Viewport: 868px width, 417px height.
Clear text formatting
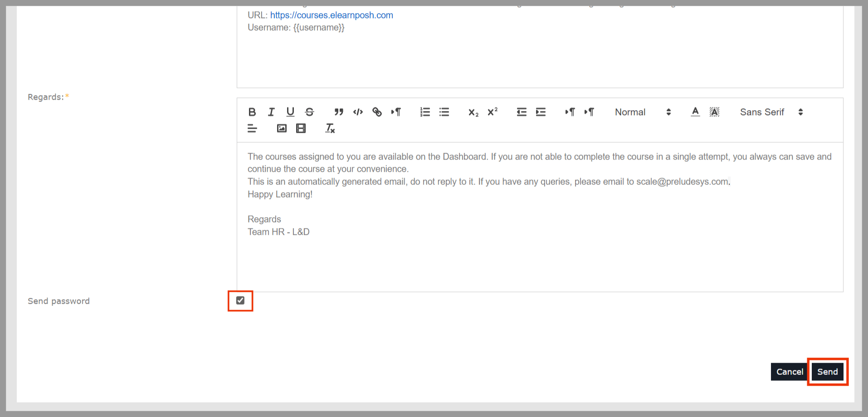(x=330, y=129)
